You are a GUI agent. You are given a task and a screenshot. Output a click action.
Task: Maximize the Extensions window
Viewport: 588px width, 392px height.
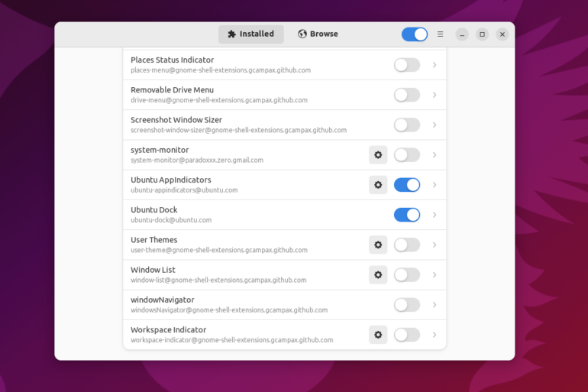483,34
